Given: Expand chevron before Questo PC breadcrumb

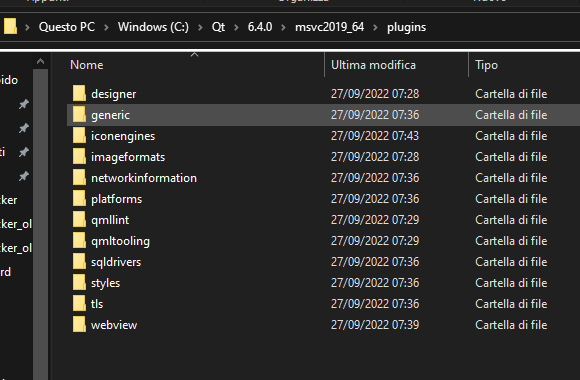Looking at the screenshot, I should pyautogui.click(x=27, y=27).
